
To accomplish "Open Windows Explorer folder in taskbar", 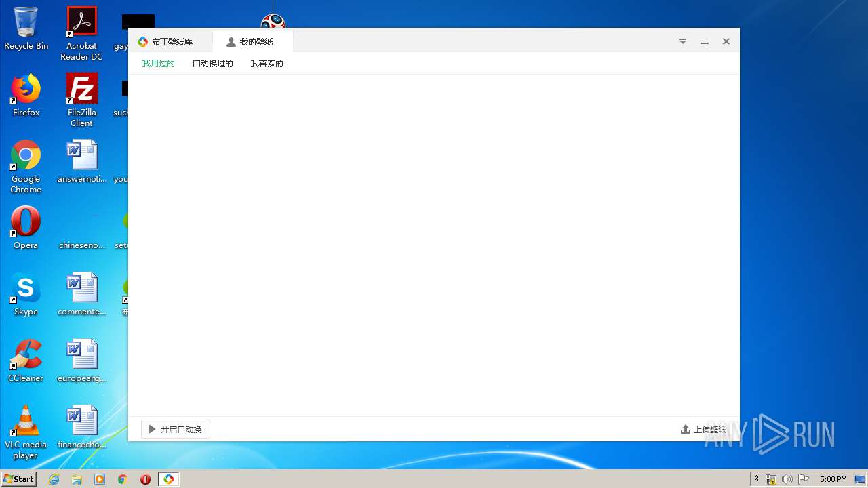I will click(77, 479).
